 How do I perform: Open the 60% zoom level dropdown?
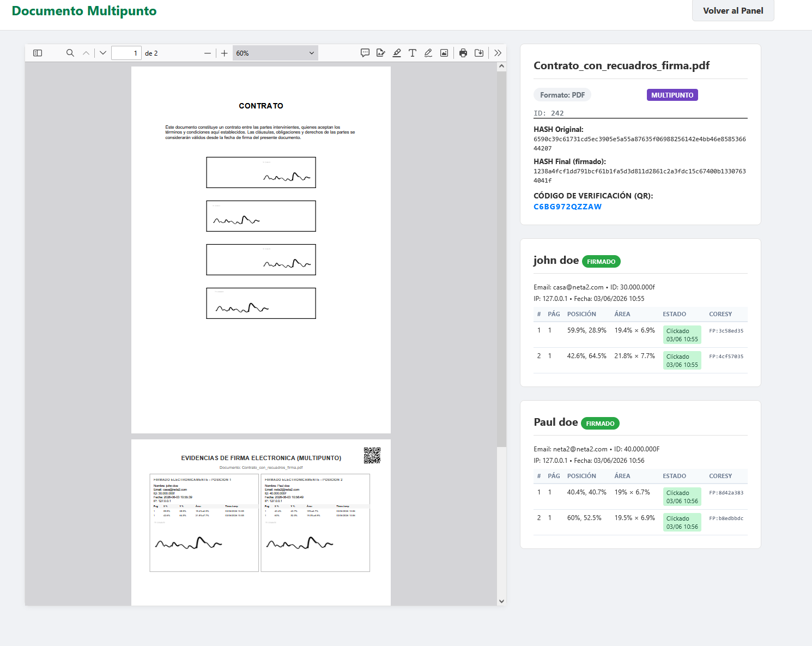275,53
